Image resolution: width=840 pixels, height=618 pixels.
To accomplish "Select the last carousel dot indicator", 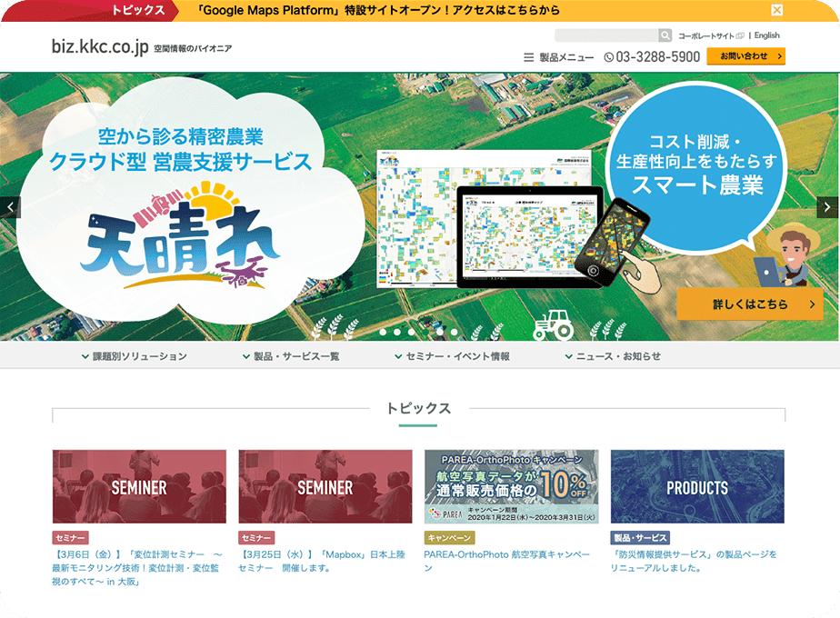I will click(x=455, y=332).
